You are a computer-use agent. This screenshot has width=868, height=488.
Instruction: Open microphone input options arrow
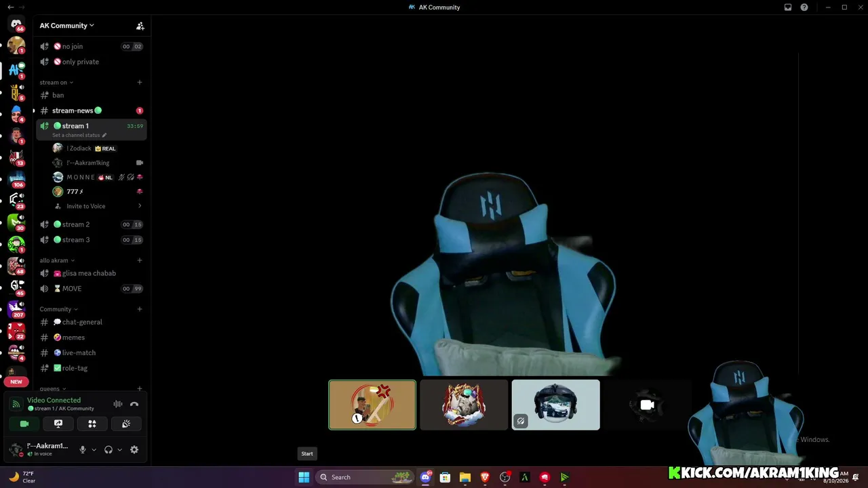tap(94, 449)
